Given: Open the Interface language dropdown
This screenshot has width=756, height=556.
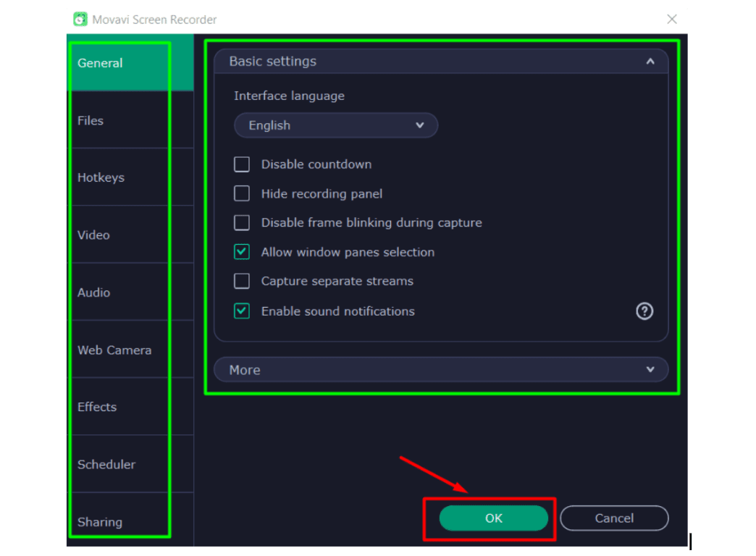Looking at the screenshot, I should [335, 125].
